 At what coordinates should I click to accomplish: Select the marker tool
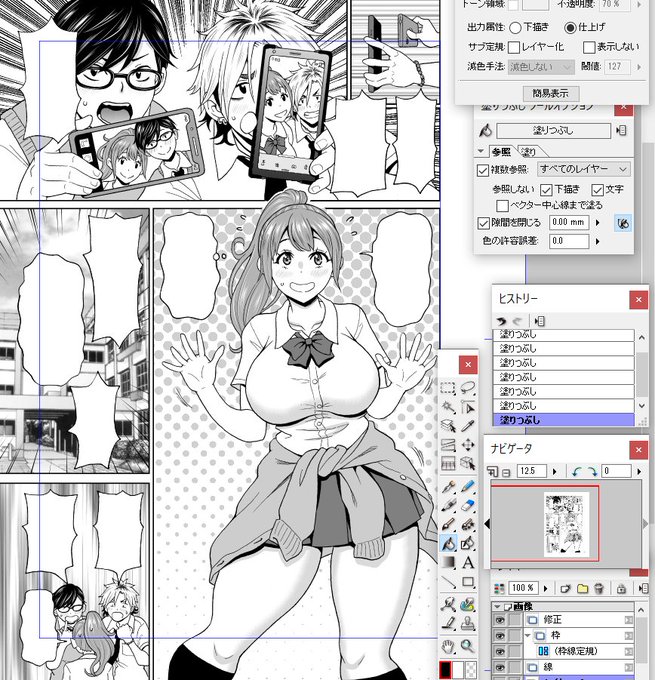pyautogui.click(x=448, y=506)
